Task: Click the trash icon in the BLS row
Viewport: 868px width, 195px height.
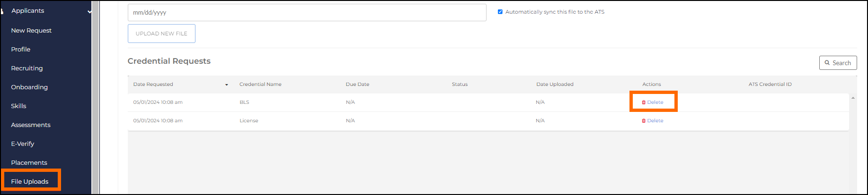Action: coord(644,102)
